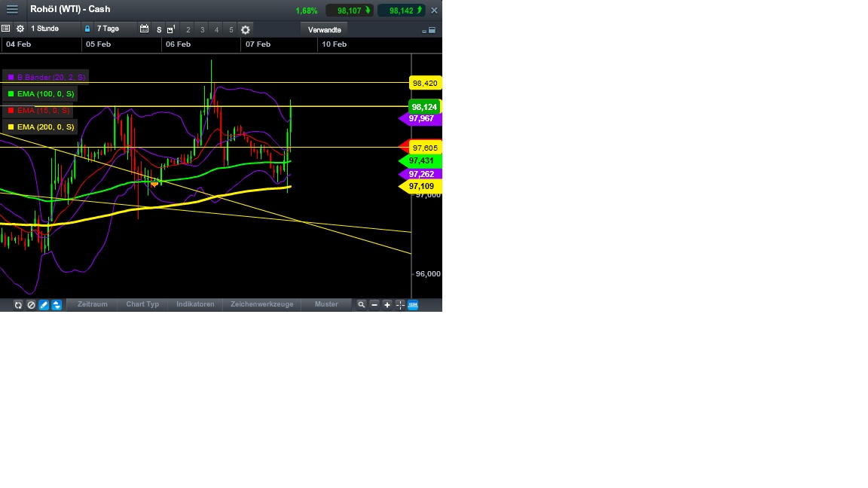This screenshot has width=868, height=488.
Task: Click the lock icon next to 1 Stunde
Action: (x=87, y=29)
